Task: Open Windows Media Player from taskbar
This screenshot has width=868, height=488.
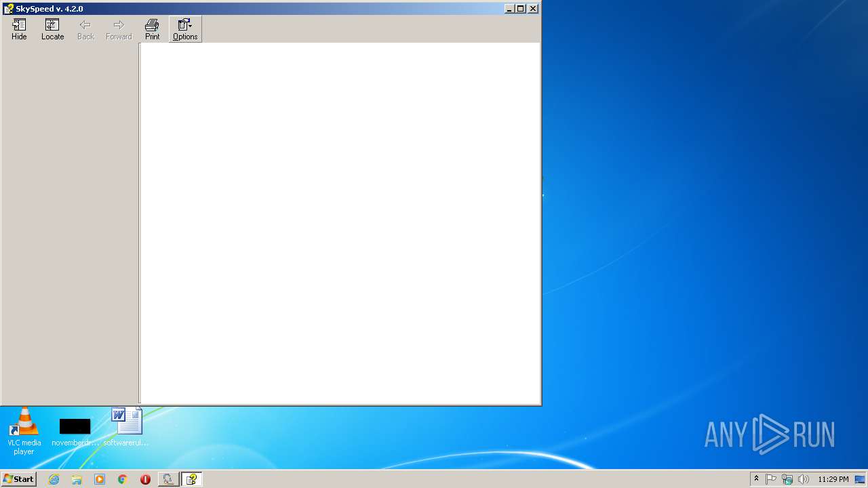Action: 100,479
